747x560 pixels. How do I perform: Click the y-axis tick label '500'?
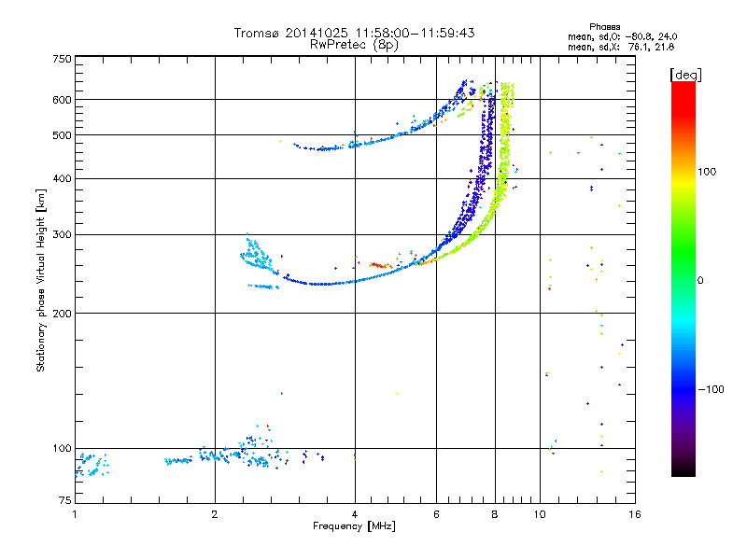coord(63,135)
